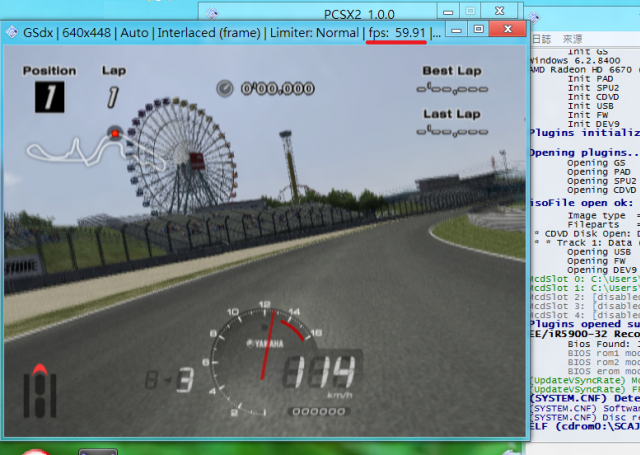Click the white track outline minimap
Viewport: 640px width, 455px height.
96,150
